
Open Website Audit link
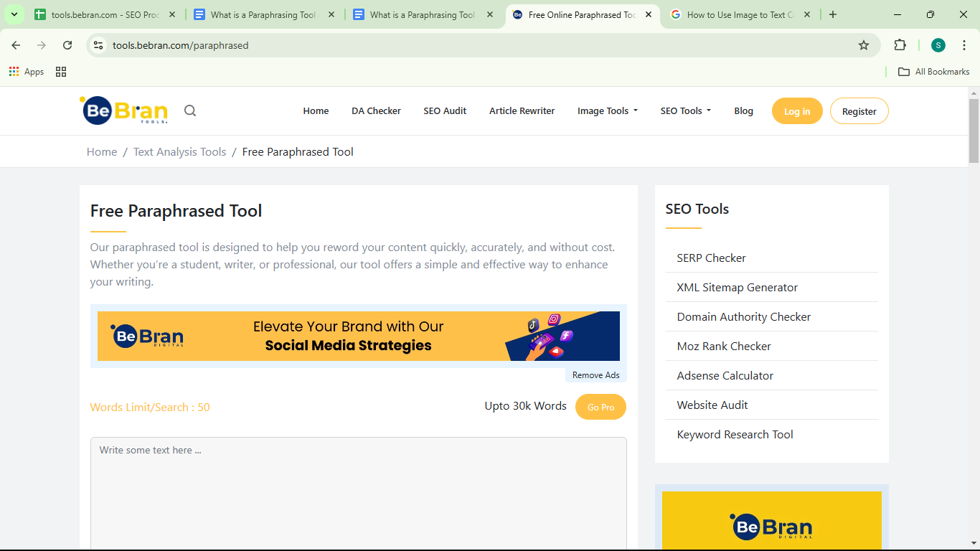pos(712,405)
